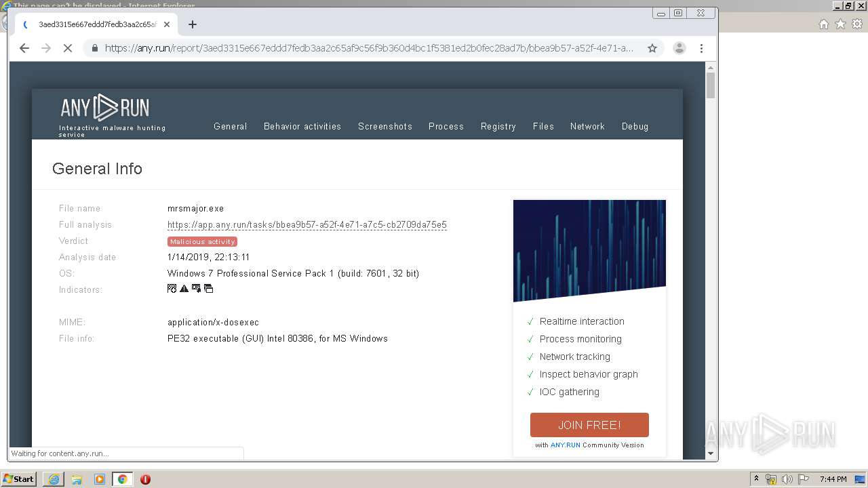Click the vertical scrollbar thumb
The width and height of the screenshot is (868, 488).
pos(711,86)
